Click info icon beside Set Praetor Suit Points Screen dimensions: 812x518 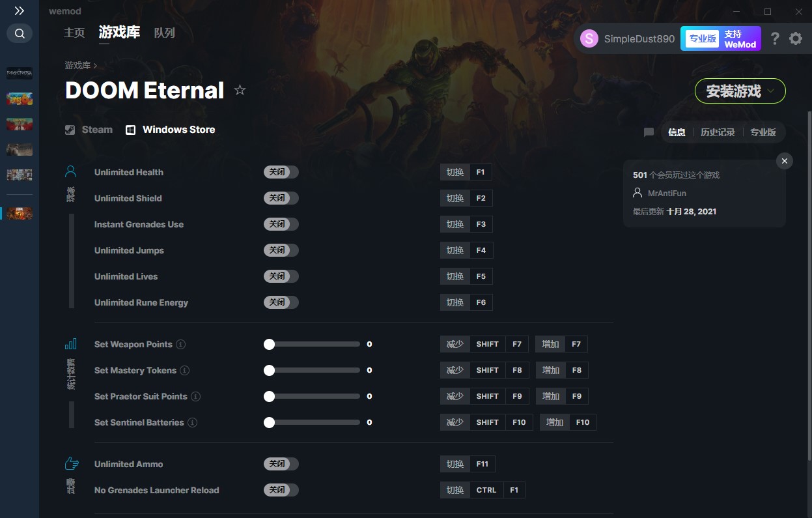[195, 396]
